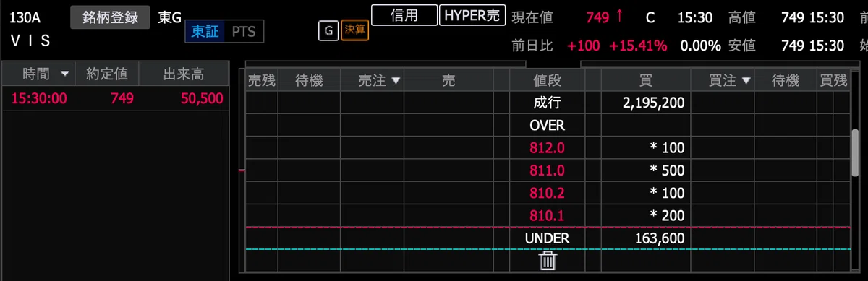Click the 安値 label
This screenshot has height=281, width=868.
[x=743, y=46]
